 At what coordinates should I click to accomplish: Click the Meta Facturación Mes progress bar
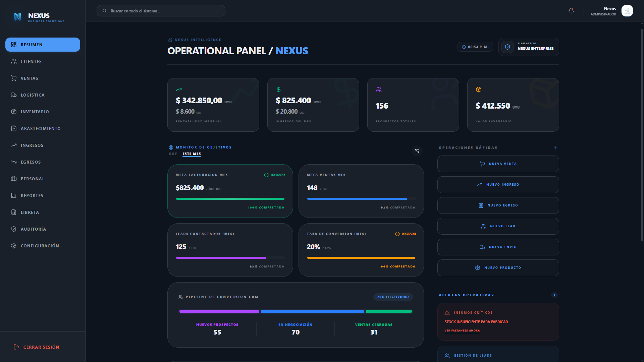pos(230,199)
